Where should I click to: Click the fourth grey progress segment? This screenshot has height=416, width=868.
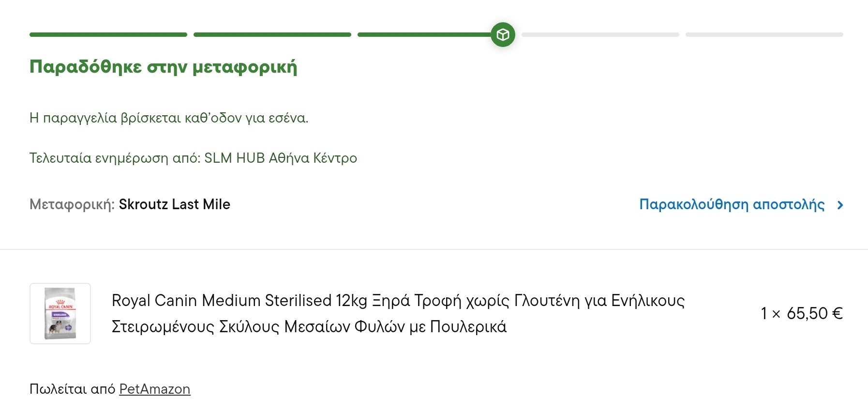(600, 35)
